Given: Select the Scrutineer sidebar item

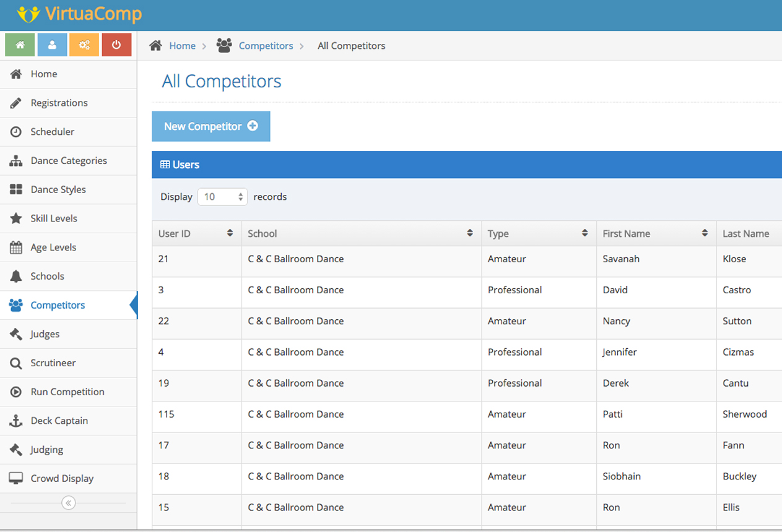Looking at the screenshot, I should pyautogui.click(x=53, y=363).
